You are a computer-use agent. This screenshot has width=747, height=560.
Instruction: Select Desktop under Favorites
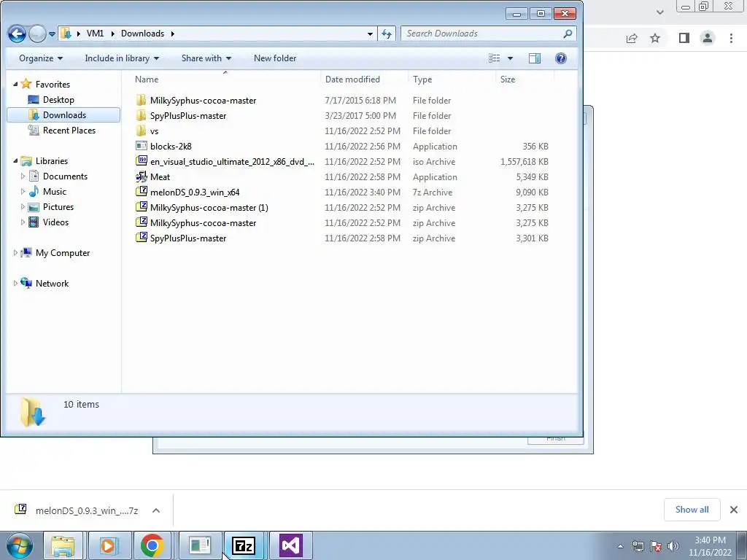coord(58,99)
